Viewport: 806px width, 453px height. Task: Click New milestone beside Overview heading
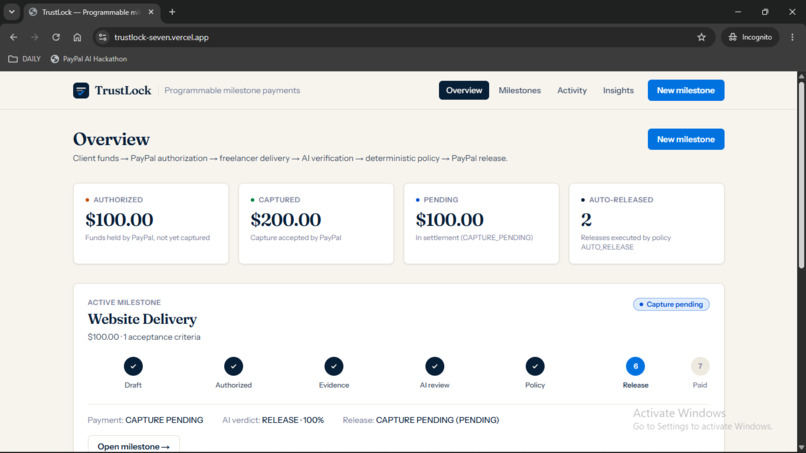(686, 139)
